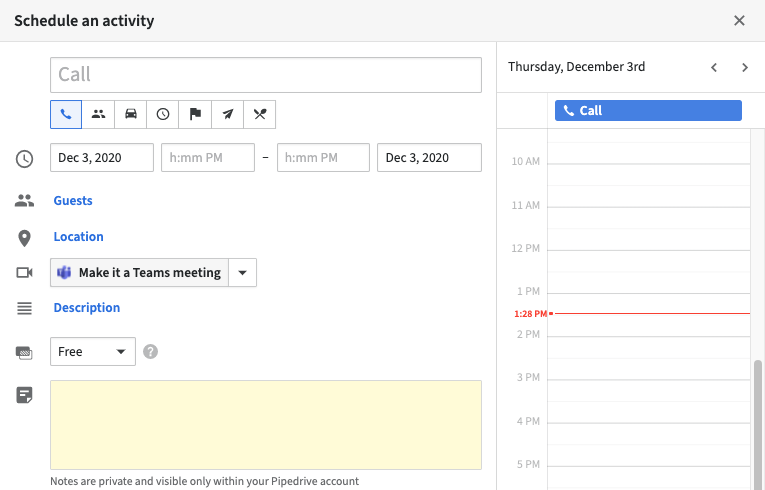The image size is (765, 490).
Task: Add a Location to the activity
Action: [x=79, y=237]
